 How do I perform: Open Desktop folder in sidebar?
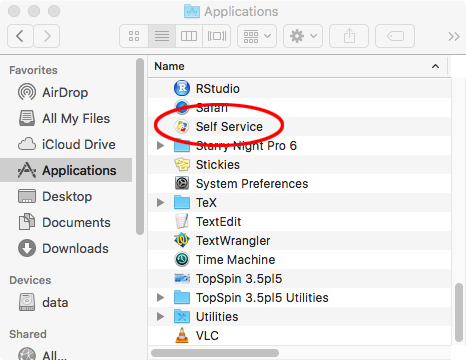(x=66, y=196)
